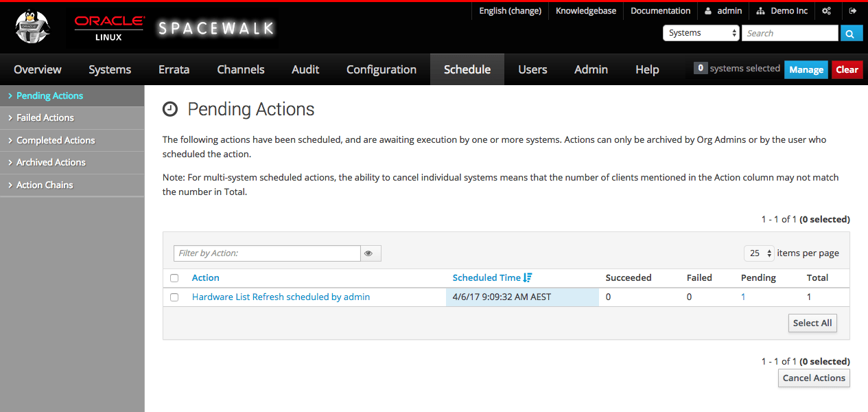This screenshot has height=412, width=868.
Task: Go to the Admin tab
Action: (x=591, y=69)
